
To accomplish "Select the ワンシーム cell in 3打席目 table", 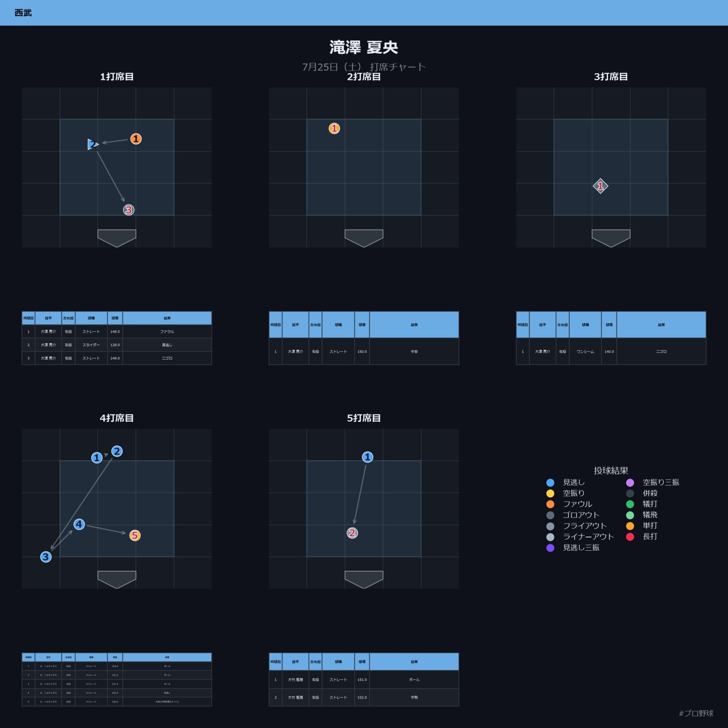I will [x=585, y=351].
